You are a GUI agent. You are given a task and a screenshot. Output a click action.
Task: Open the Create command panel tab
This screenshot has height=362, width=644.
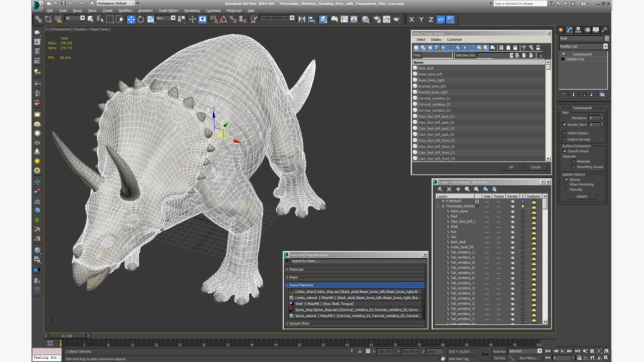pos(560,30)
